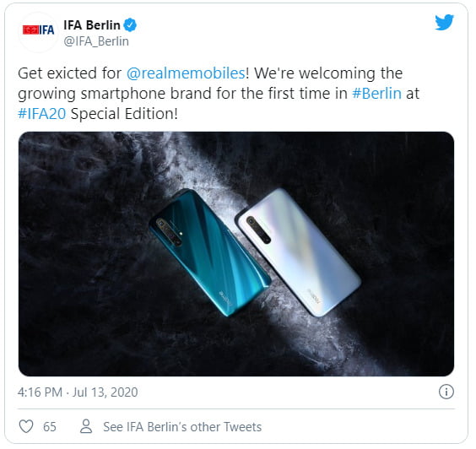Image resolution: width=476 pixels, height=449 pixels.
Task: Click the person silhouette icon
Action: coord(86,426)
